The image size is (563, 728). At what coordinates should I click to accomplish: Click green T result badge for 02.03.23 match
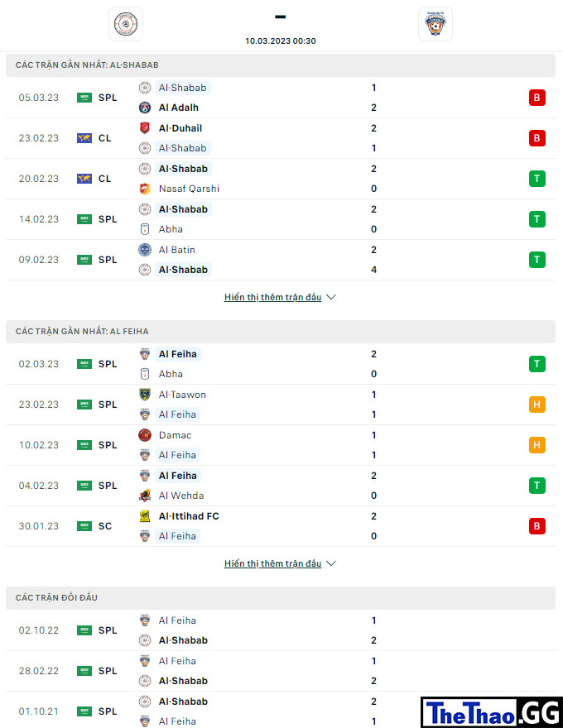(537, 364)
